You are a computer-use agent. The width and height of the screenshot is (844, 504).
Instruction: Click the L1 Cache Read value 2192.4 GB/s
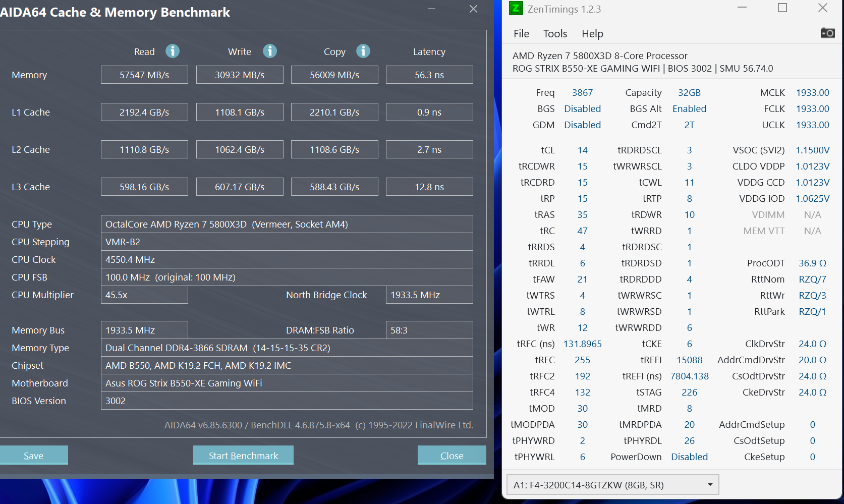[144, 112]
